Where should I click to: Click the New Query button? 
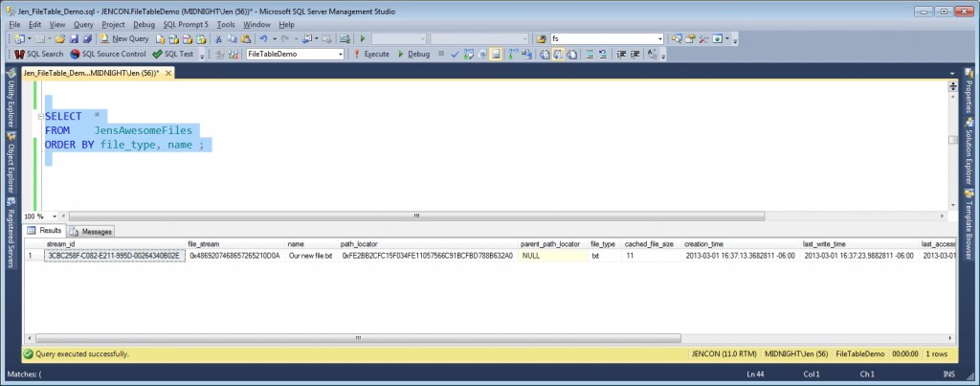[x=124, y=38]
